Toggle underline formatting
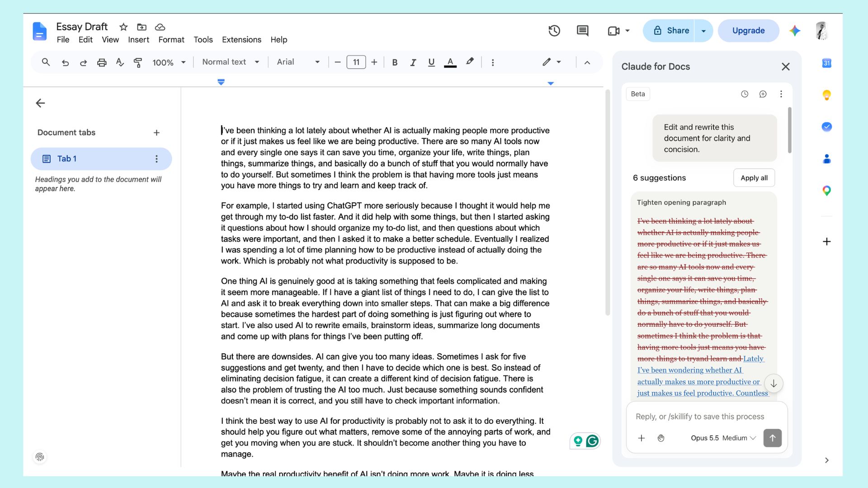The image size is (868, 488). [x=431, y=62]
